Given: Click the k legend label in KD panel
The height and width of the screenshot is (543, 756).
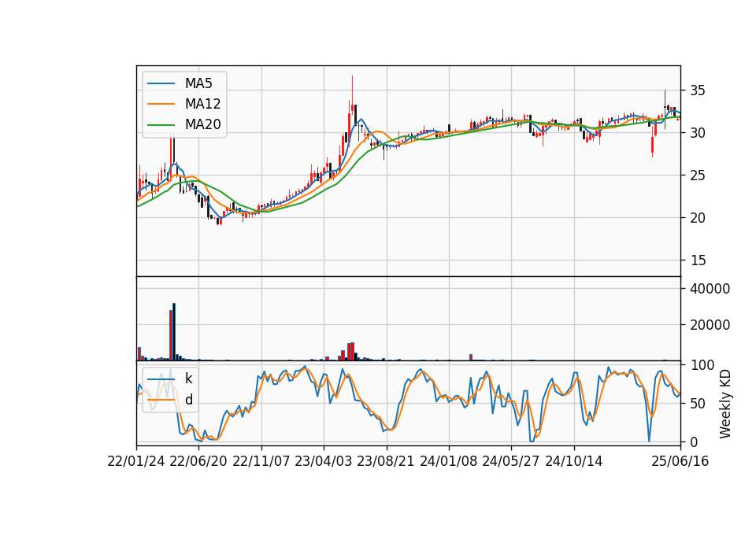Looking at the screenshot, I should point(189,379).
